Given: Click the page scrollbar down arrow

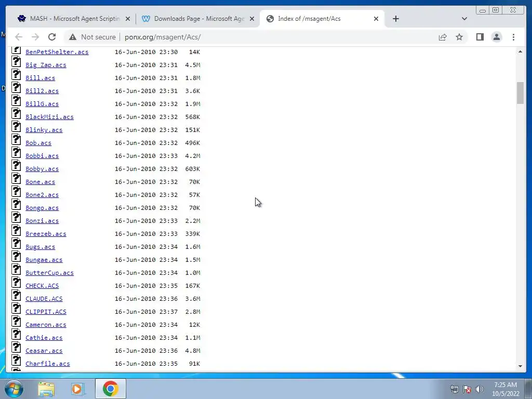Looking at the screenshot, I should (x=520, y=366).
